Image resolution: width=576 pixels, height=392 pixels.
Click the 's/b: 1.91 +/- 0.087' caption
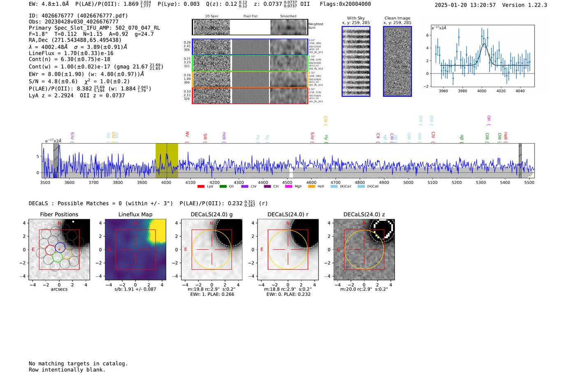(135, 290)
